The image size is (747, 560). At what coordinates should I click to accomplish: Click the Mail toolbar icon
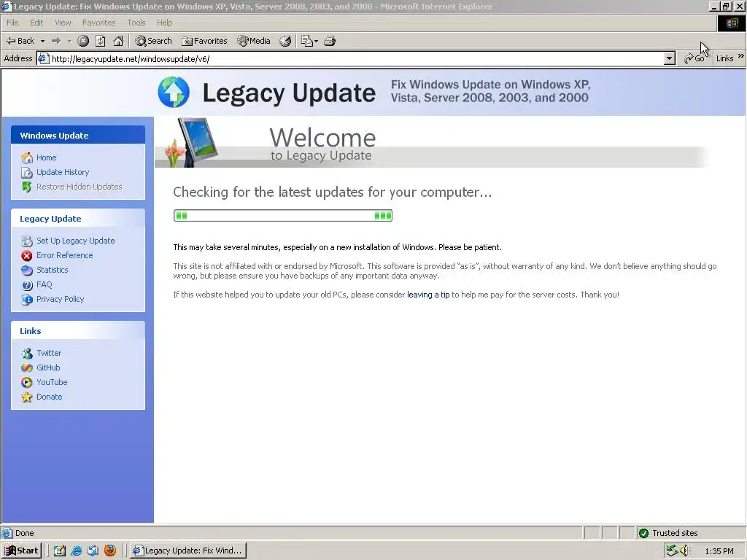tap(306, 41)
